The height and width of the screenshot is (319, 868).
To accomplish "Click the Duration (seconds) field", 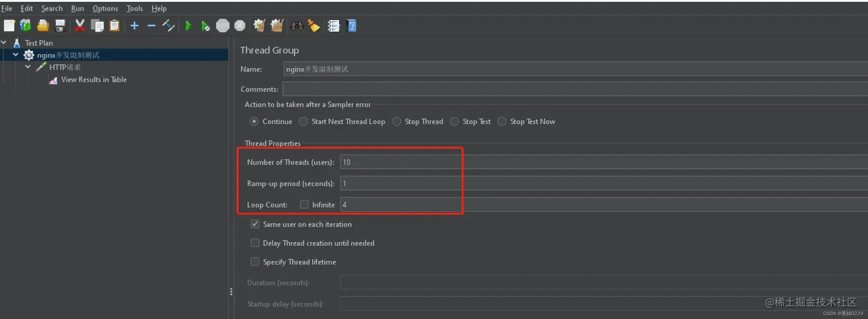I will click(x=604, y=282).
